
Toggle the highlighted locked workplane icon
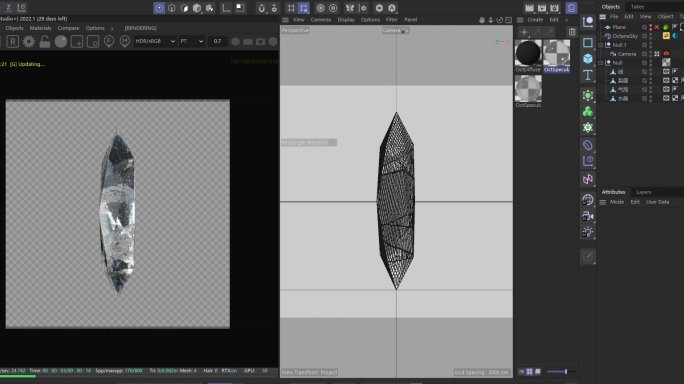[x=304, y=8]
